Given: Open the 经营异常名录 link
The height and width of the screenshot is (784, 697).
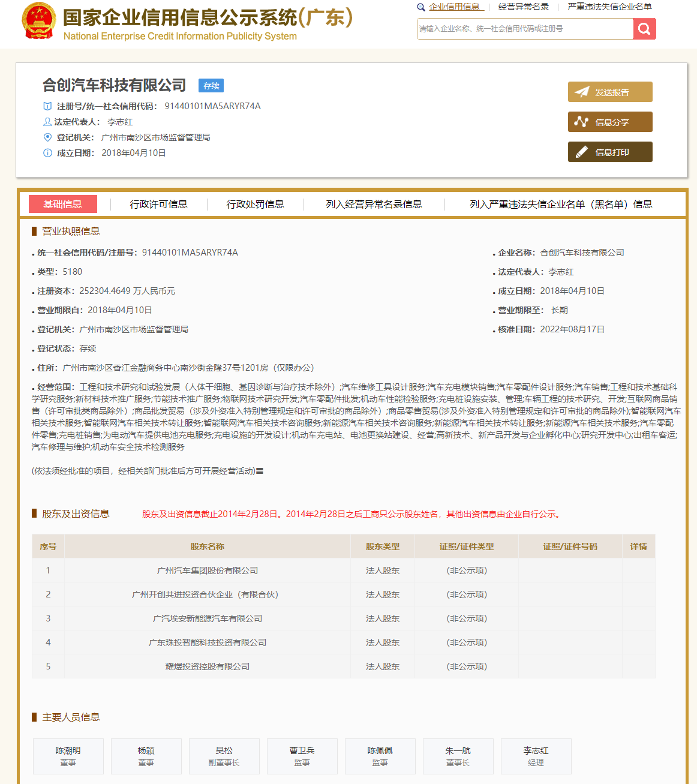Looking at the screenshot, I should pos(523,7).
